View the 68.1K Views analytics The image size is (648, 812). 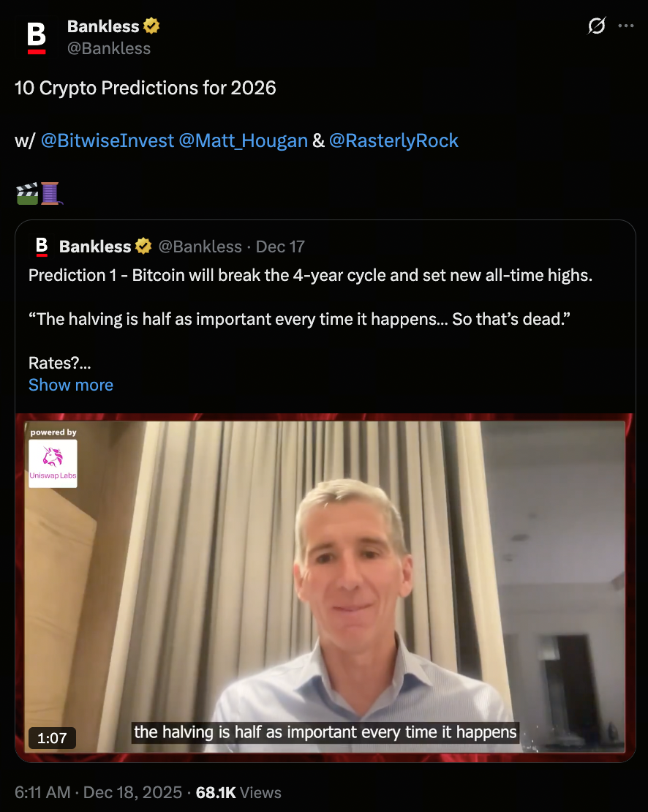[238, 792]
